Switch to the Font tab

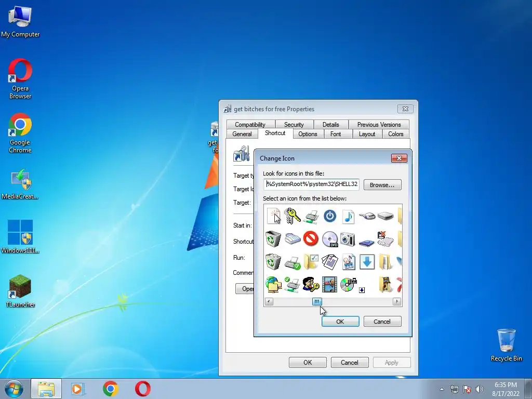click(x=336, y=134)
